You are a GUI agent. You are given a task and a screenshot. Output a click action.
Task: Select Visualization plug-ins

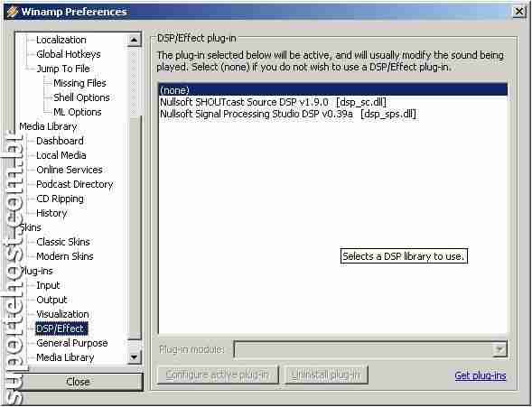62,314
